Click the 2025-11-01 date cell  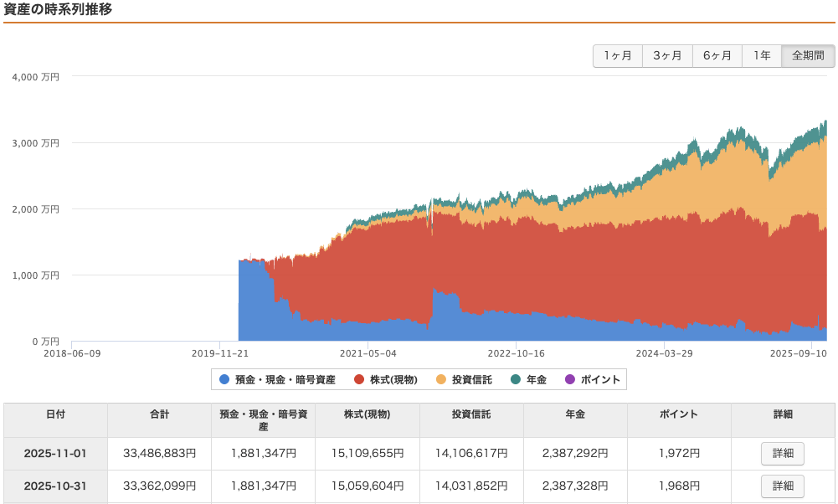click(x=55, y=454)
